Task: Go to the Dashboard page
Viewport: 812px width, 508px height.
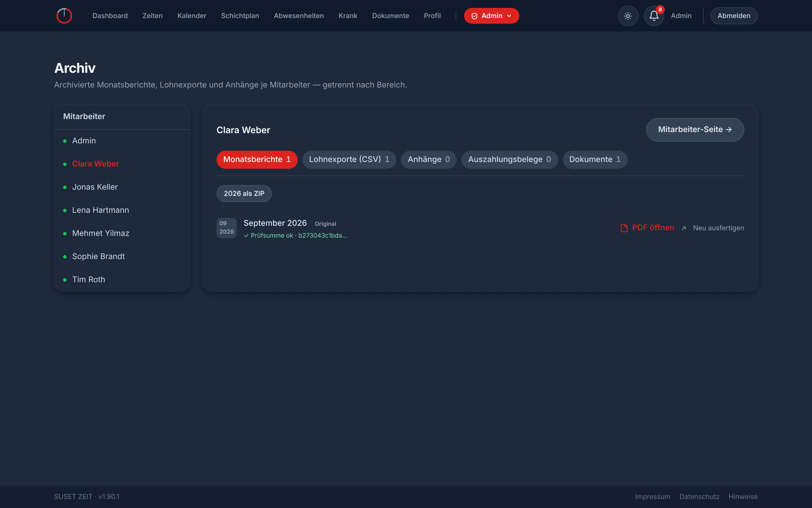Action: point(110,16)
